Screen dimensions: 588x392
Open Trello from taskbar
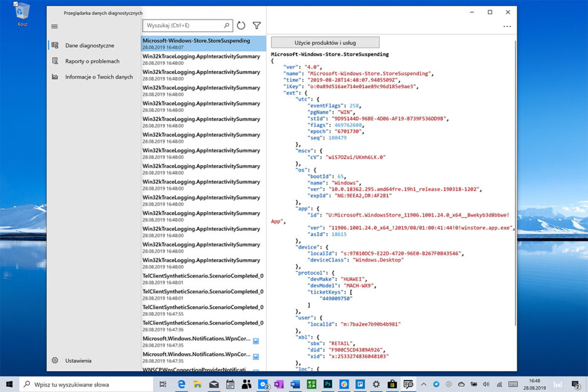360,384
